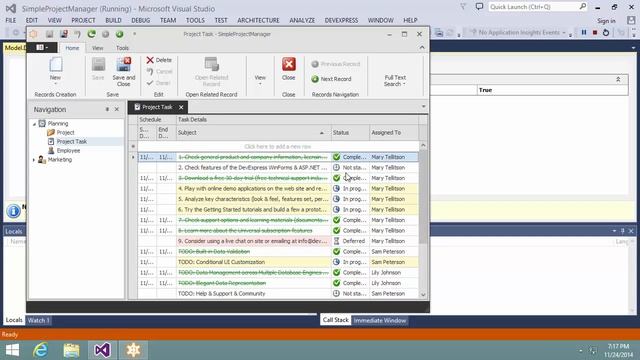Screen dimensions: 640x360
Task: Pin the Navigation panel
Action: (107, 109)
